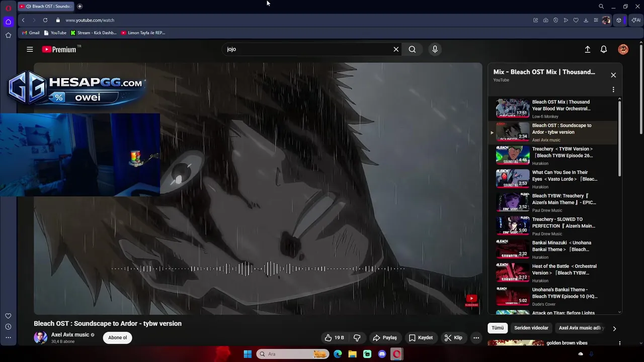Play What Can You See In Their Eyes track
644x362 pixels.
[551, 179]
